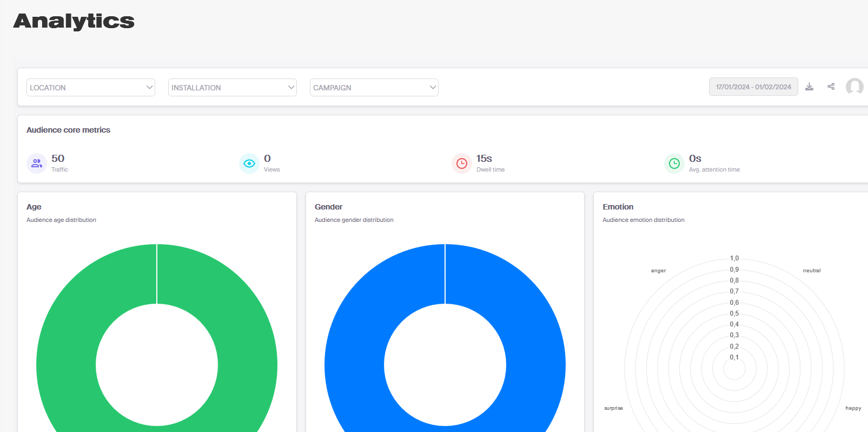Open the CAMPAIGN dropdown
This screenshot has width=868, height=432.
tap(374, 88)
